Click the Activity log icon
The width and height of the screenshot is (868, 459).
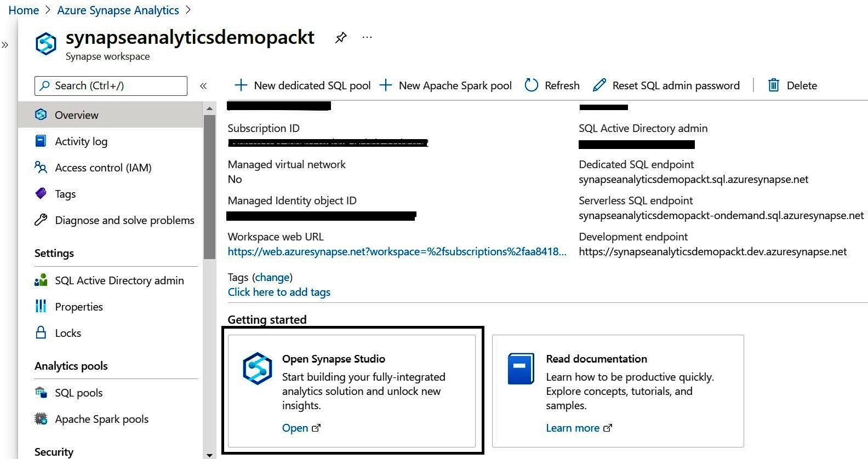click(41, 141)
